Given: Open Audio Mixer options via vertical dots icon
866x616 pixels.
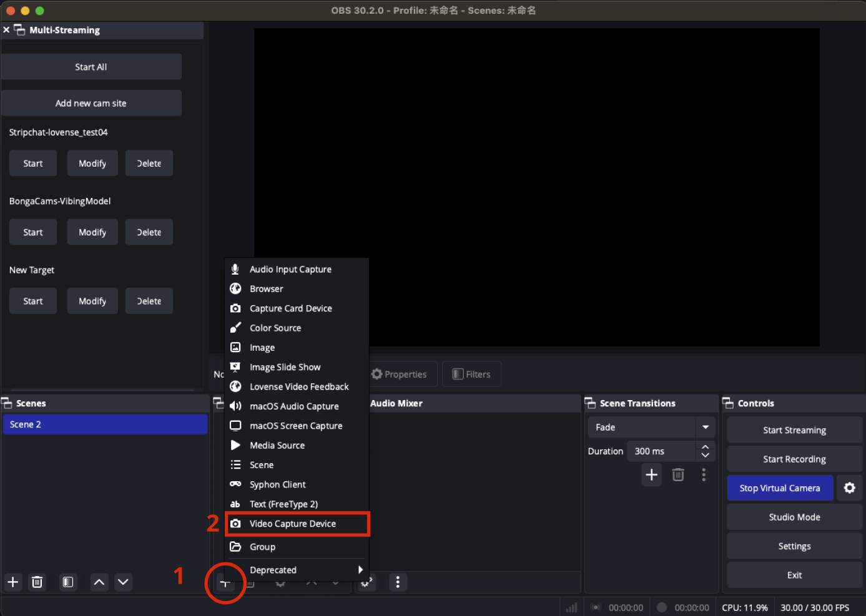Looking at the screenshot, I should (x=398, y=582).
